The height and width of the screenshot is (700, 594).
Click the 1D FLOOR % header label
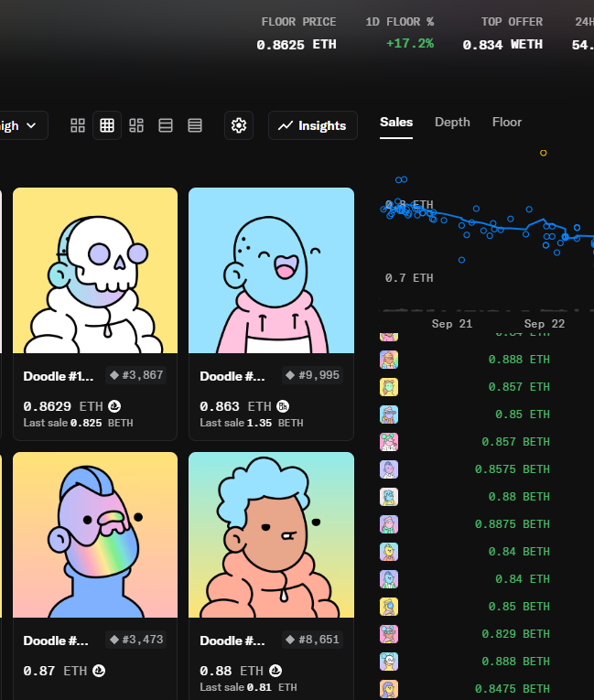400,22
